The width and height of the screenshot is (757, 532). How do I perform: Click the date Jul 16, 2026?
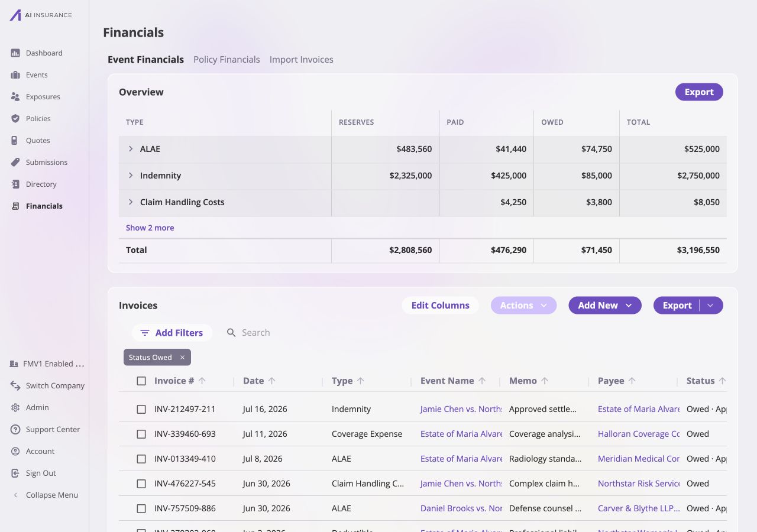265,409
